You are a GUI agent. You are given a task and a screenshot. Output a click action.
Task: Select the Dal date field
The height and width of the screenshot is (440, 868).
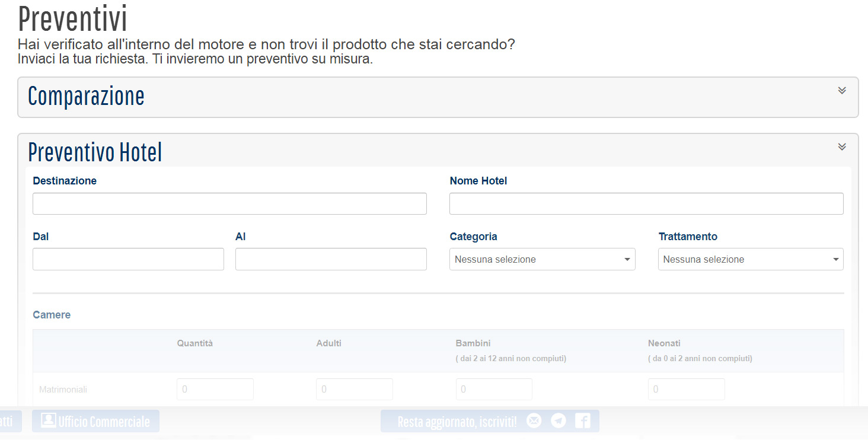[x=128, y=259]
